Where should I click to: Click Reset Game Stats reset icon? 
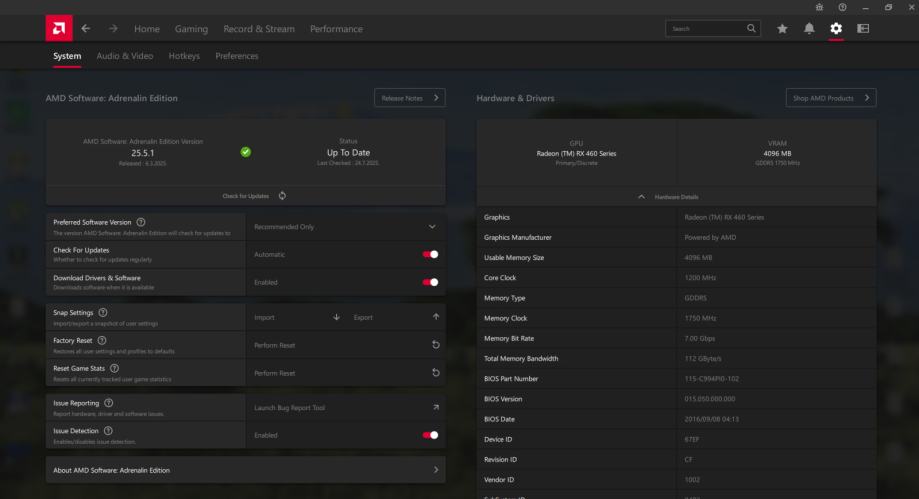(x=435, y=372)
